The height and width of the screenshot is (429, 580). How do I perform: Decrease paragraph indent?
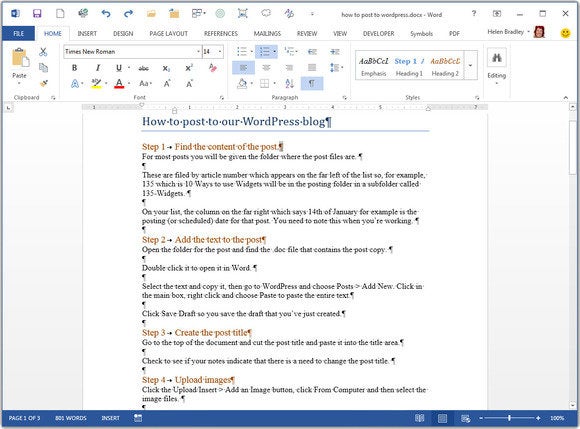[x=313, y=52]
